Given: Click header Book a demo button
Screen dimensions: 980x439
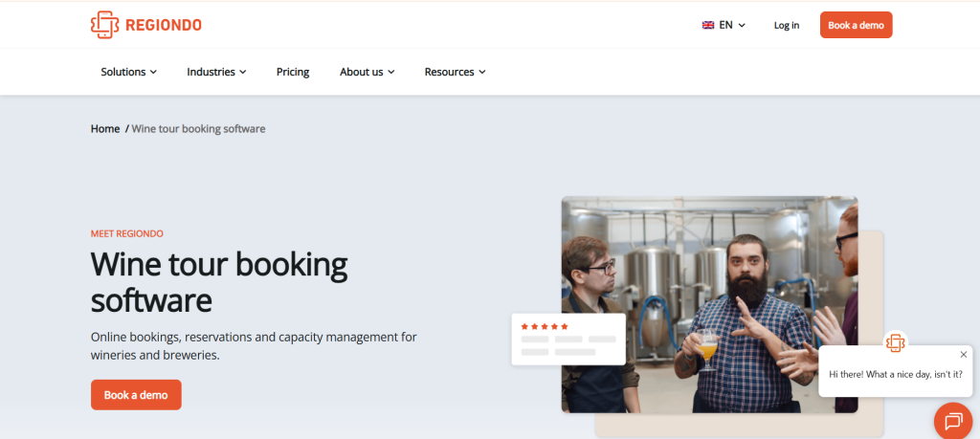Looking at the screenshot, I should pos(857,25).
